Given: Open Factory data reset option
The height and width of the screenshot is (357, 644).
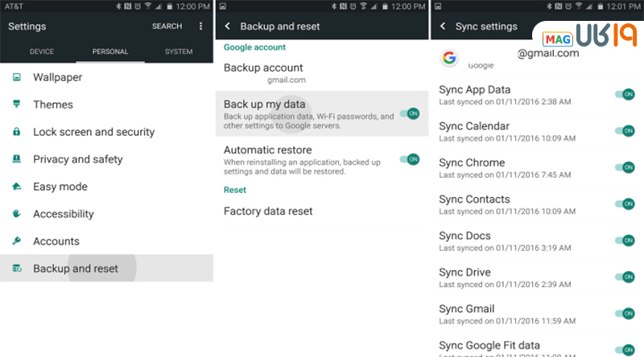Looking at the screenshot, I should coord(268,211).
